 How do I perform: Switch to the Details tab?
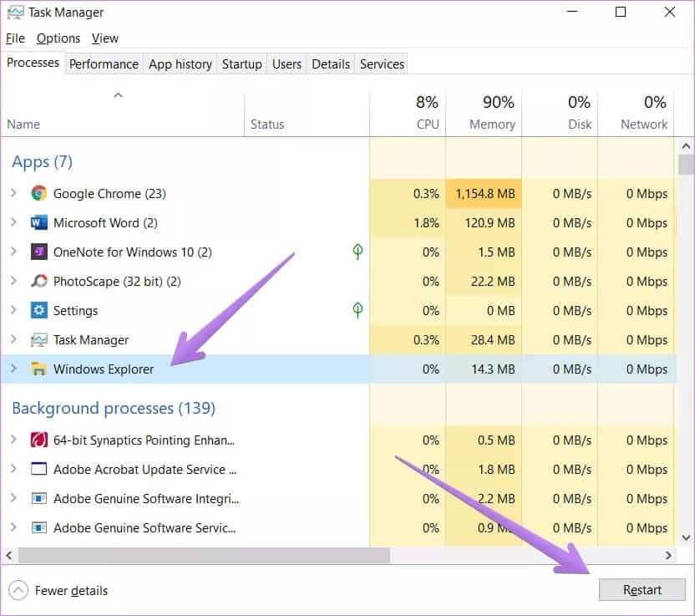tap(331, 64)
